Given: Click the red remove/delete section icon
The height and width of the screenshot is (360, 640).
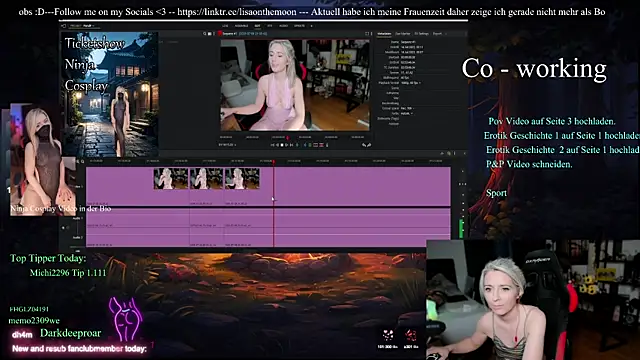Looking at the screenshot, I should (x=321, y=145).
